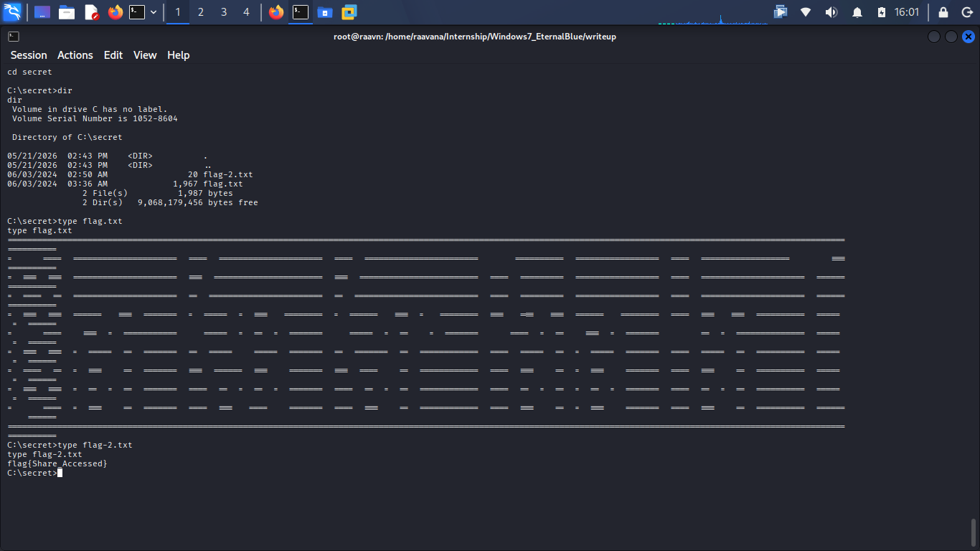Expand the terminal launcher dropdown arrow
980x551 pixels.
[154, 12]
